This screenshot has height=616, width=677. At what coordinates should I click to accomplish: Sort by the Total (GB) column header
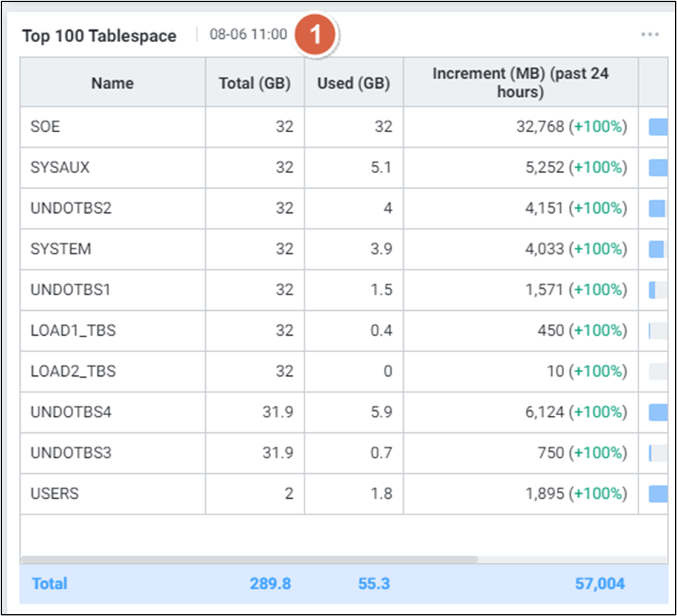coord(255,83)
